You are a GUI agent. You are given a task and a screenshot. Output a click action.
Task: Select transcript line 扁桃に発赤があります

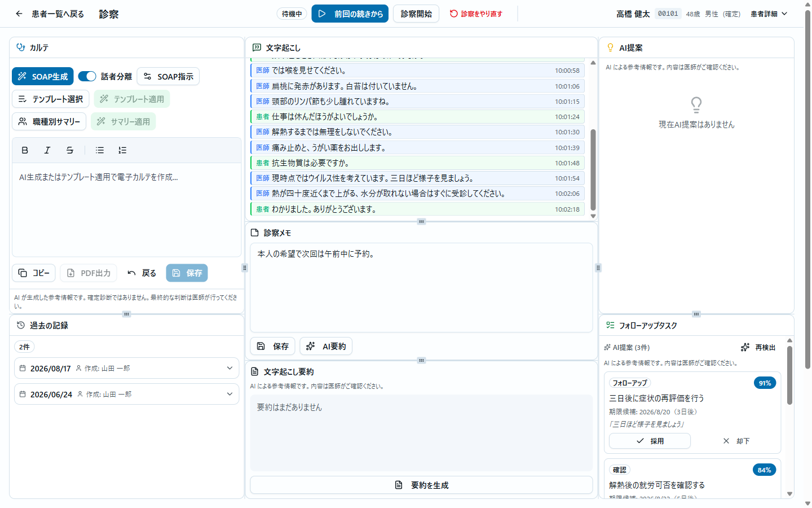point(417,86)
